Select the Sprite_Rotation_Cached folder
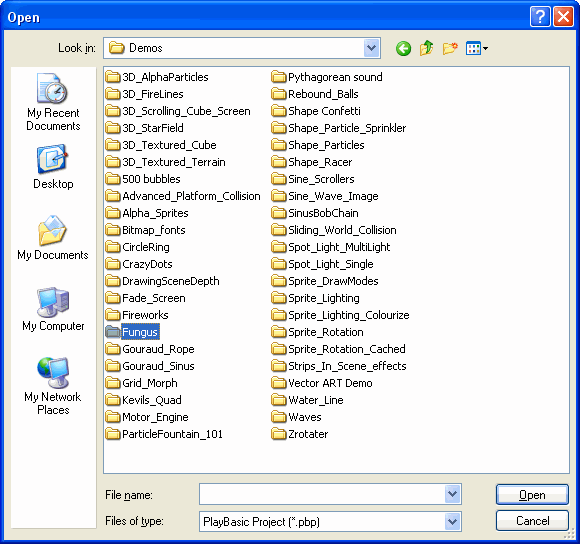 [338, 349]
